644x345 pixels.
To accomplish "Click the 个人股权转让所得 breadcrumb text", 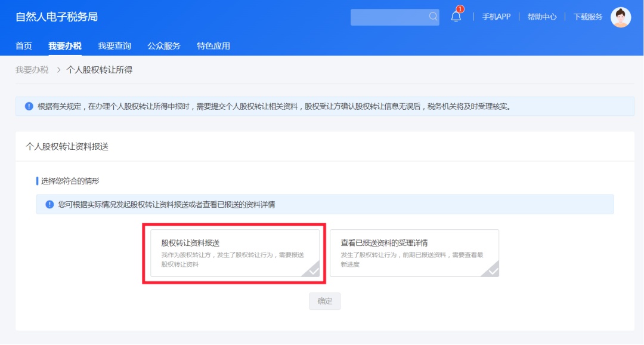I will point(100,70).
